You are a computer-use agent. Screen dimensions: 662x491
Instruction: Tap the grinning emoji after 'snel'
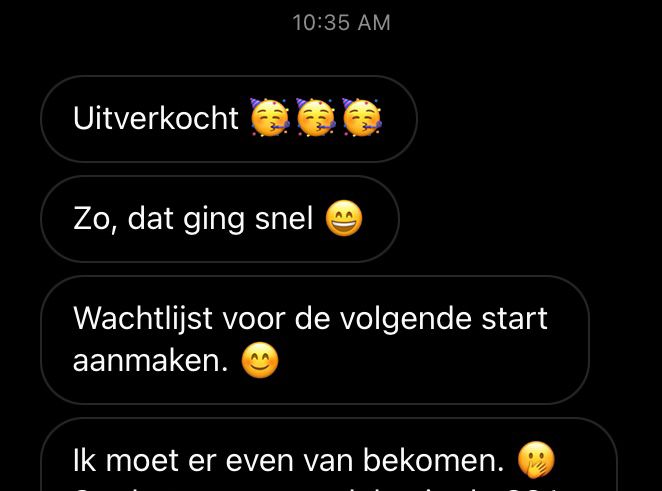344,218
